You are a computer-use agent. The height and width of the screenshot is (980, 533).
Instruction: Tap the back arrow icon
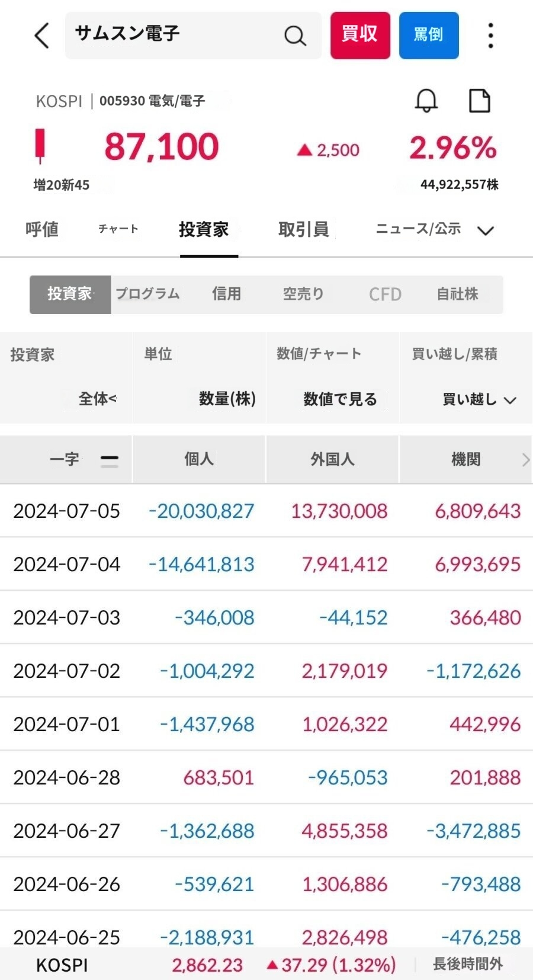pyautogui.click(x=41, y=36)
